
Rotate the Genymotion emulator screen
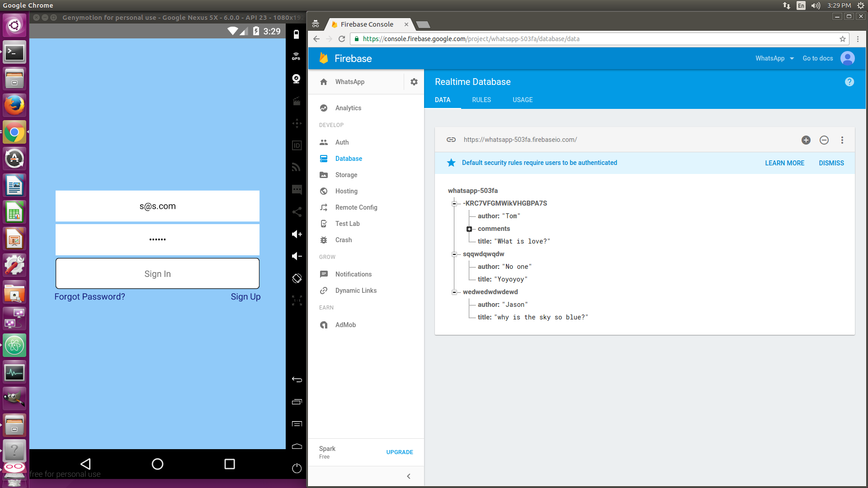[x=297, y=278]
